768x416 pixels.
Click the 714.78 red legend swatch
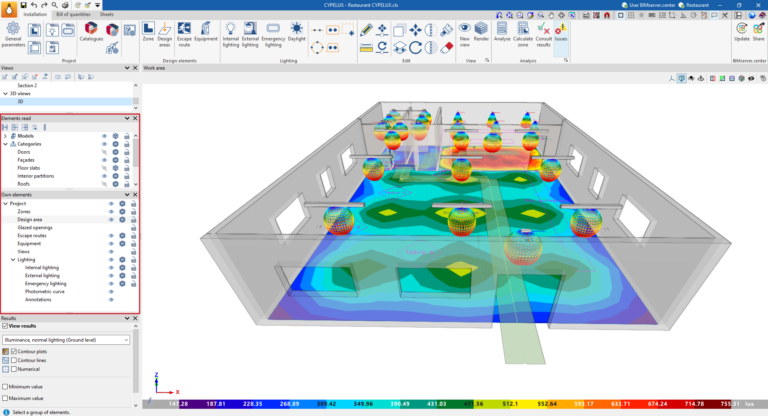pyautogui.click(x=694, y=404)
